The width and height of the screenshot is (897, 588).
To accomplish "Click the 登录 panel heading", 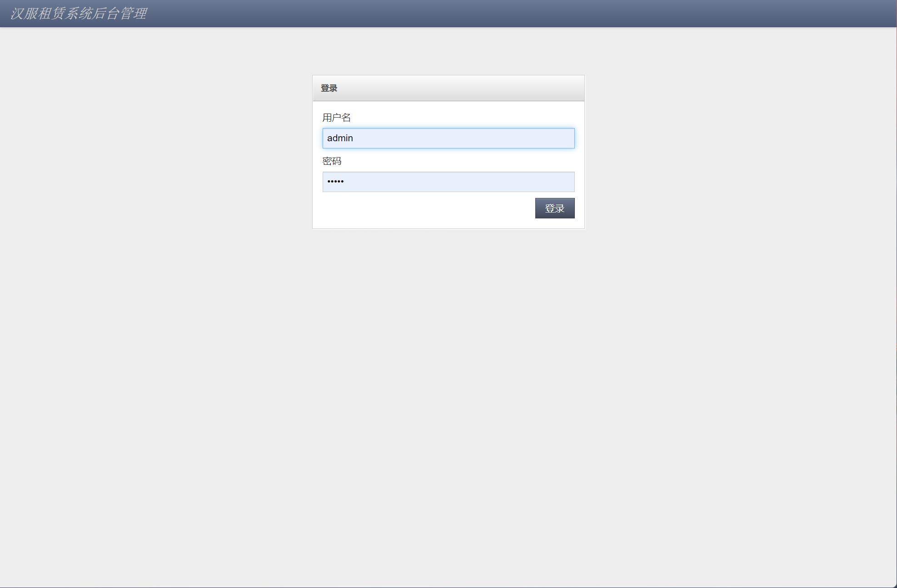I will click(329, 88).
